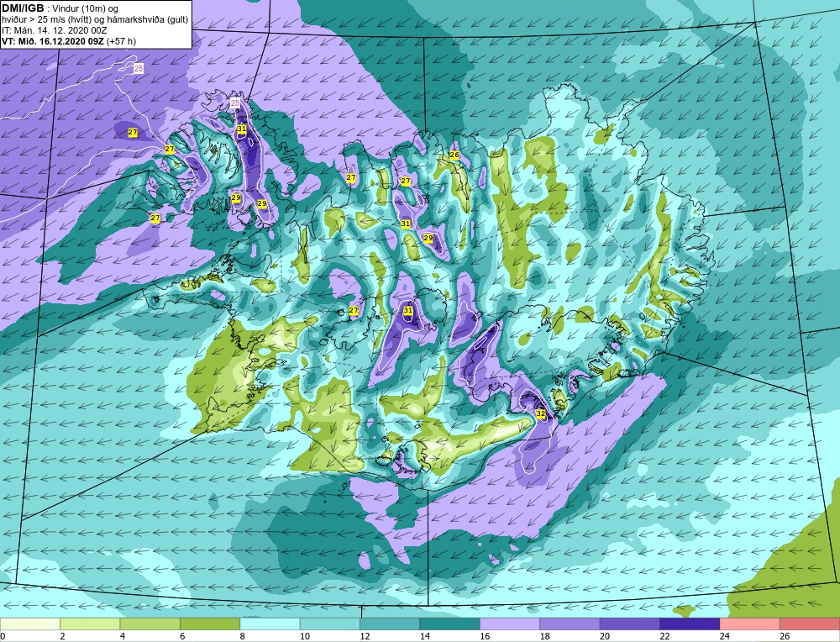The width and height of the screenshot is (840, 642).
Task: Choose the olive green 6–8 m/s legend swatch
Action: (x=210, y=624)
